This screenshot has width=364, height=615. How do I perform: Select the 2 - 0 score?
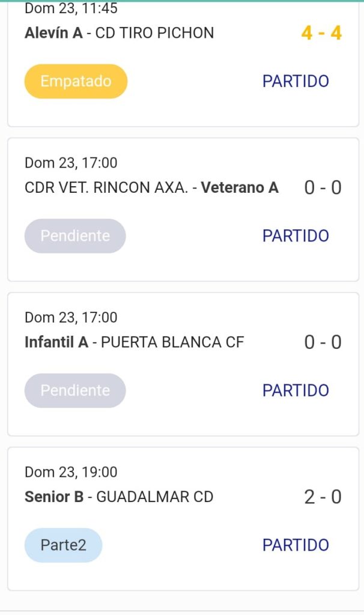coord(323,497)
